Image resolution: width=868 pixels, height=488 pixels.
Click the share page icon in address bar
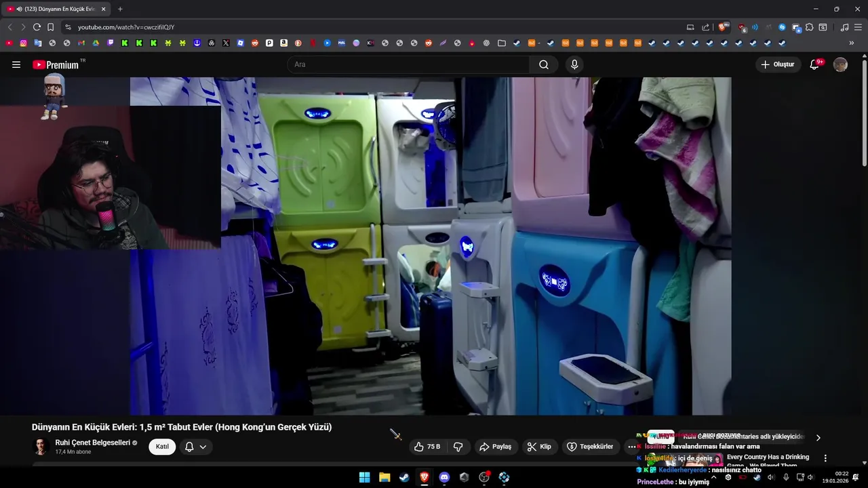[x=705, y=27]
